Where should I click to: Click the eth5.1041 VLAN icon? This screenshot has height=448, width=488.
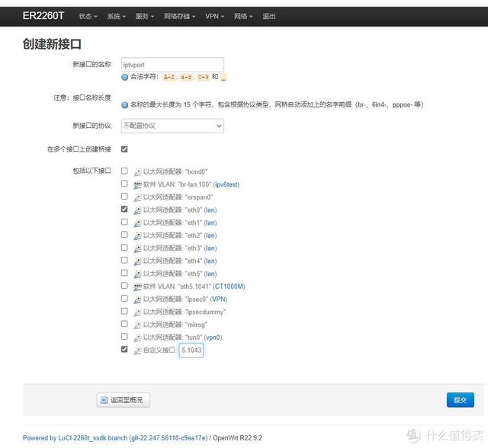pos(137,287)
